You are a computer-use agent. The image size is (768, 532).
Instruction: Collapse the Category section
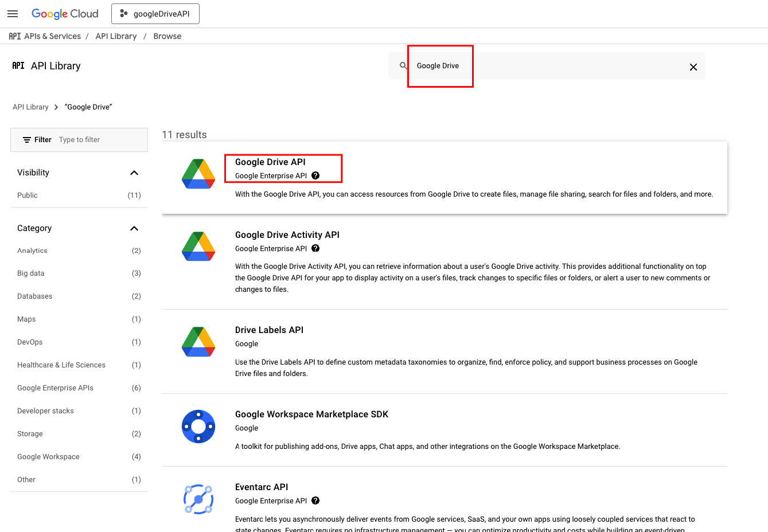134,229
